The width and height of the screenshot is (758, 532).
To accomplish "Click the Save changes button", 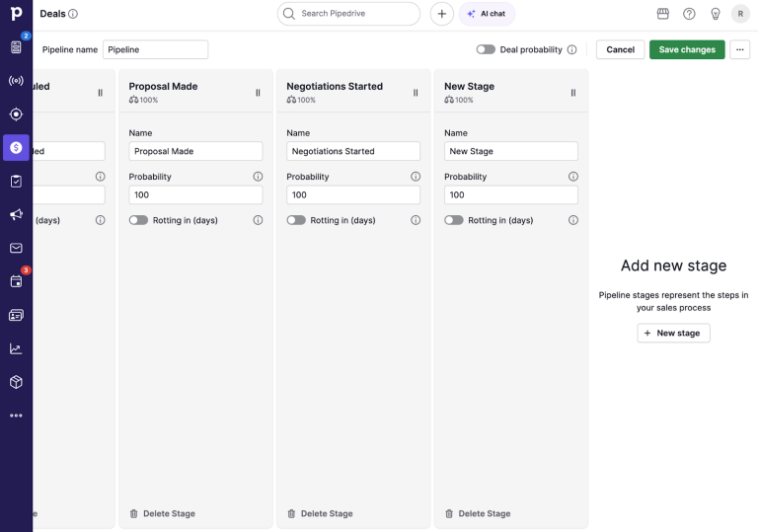I will click(687, 49).
